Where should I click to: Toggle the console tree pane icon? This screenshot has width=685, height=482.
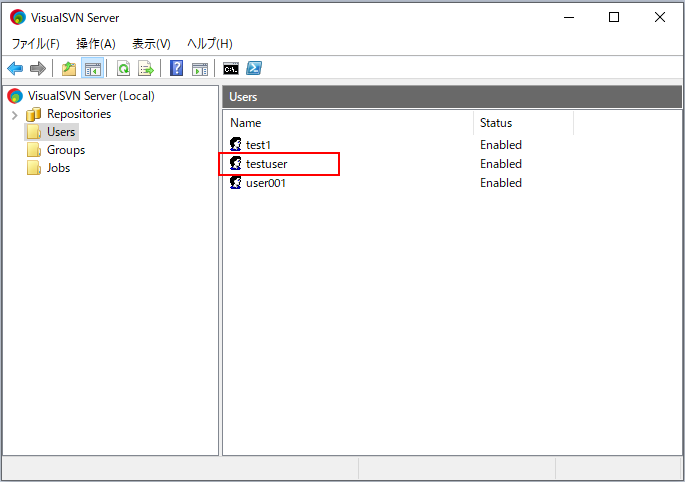(93, 69)
